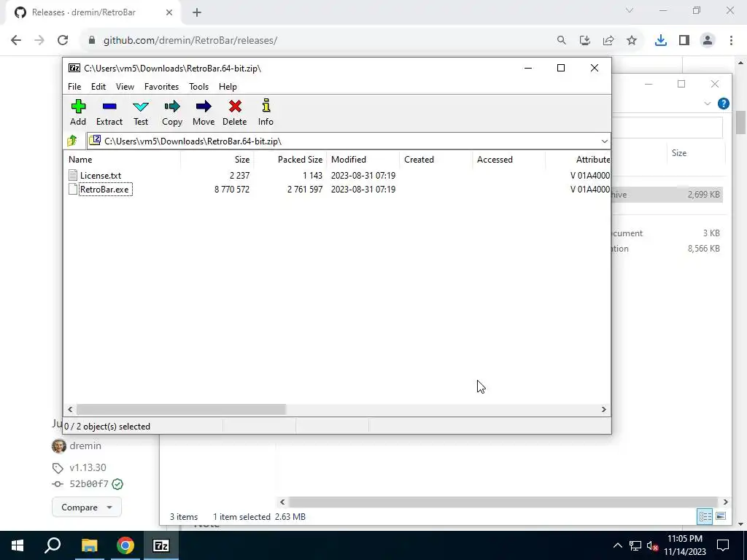
Task: Open the 7-Zip File menu
Action: click(74, 87)
